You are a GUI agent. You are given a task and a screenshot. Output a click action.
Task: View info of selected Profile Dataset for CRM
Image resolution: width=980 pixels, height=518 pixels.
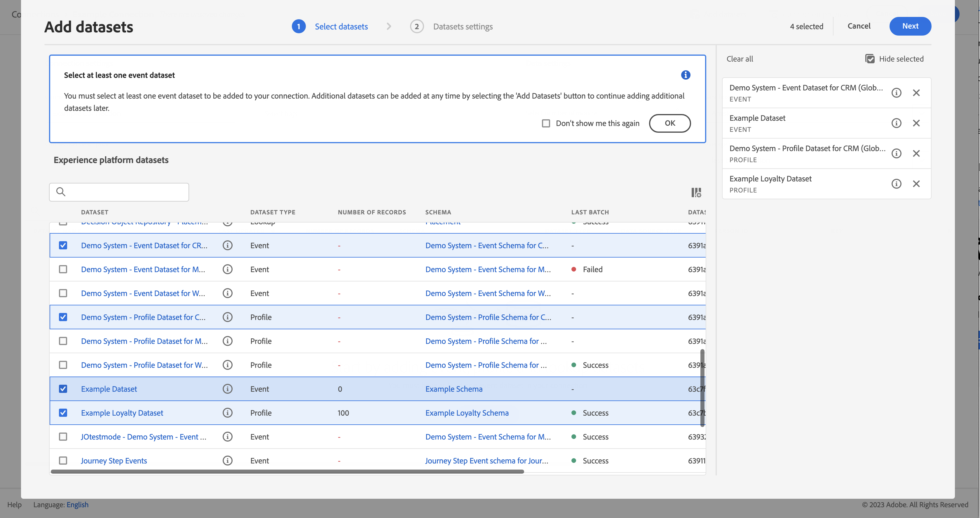tap(896, 154)
